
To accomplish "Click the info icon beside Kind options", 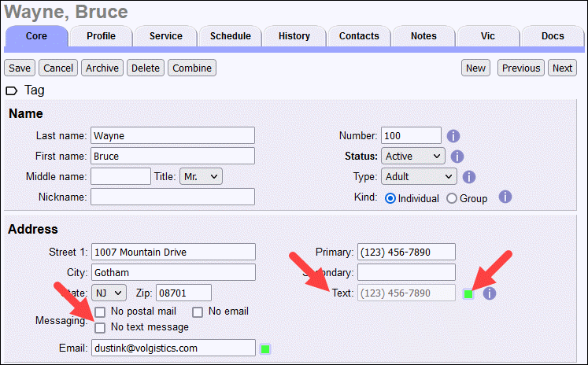I will point(506,197).
